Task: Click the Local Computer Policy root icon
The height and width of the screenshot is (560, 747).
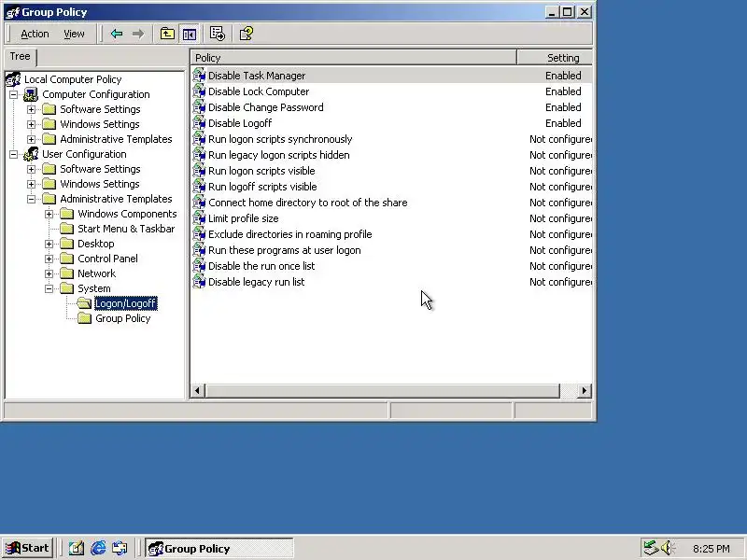Action: (x=13, y=79)
